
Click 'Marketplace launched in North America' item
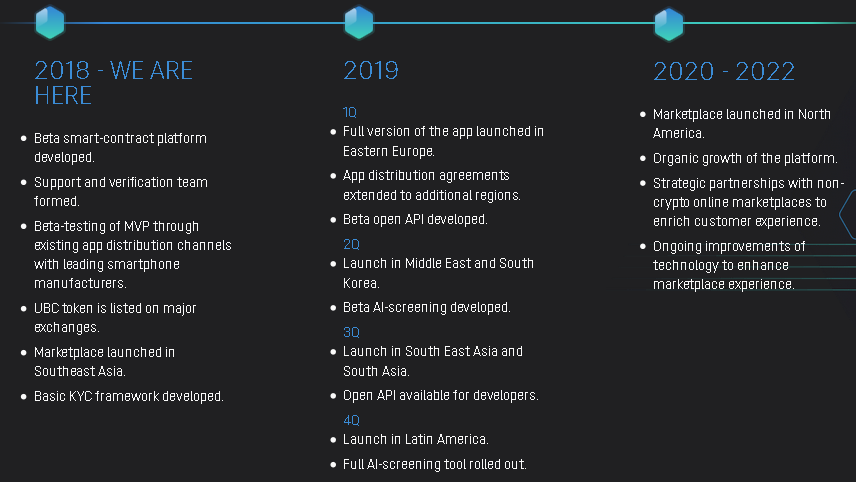point(741,123)
